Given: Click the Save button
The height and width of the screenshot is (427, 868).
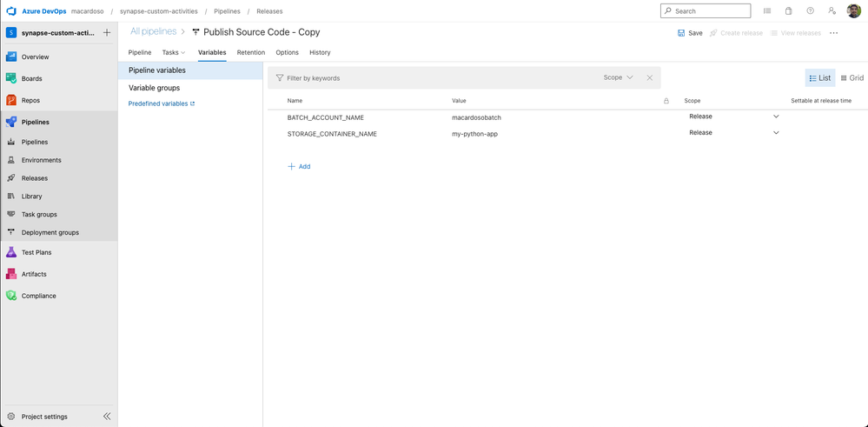Looking at the screenshot, I should (x=690, y=33).
